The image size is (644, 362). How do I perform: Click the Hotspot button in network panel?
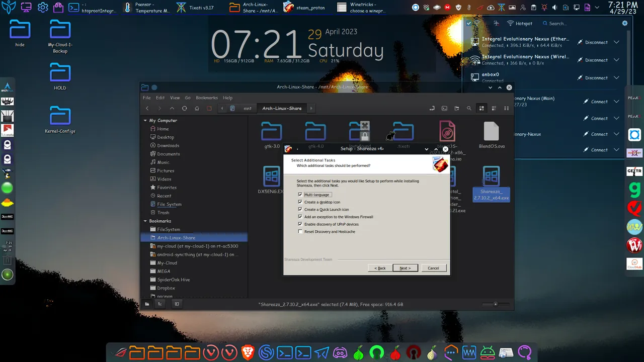[520, 23]
